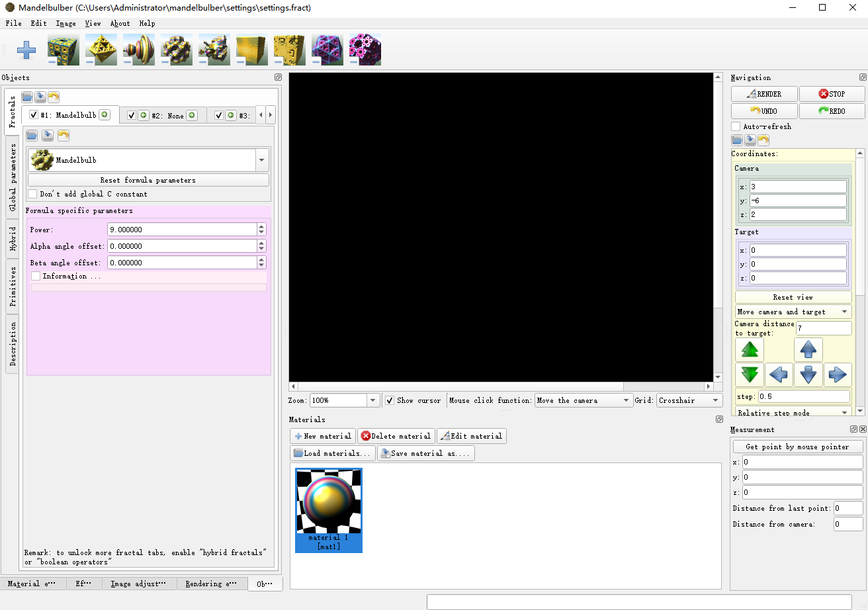Move camera left with blue left arrow

pyautogui.click(x=779, y=375)
